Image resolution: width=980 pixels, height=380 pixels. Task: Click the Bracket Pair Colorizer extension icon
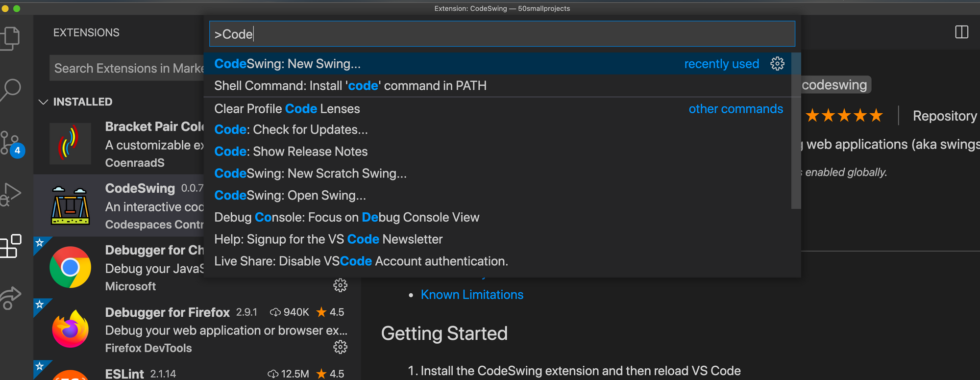70,144
